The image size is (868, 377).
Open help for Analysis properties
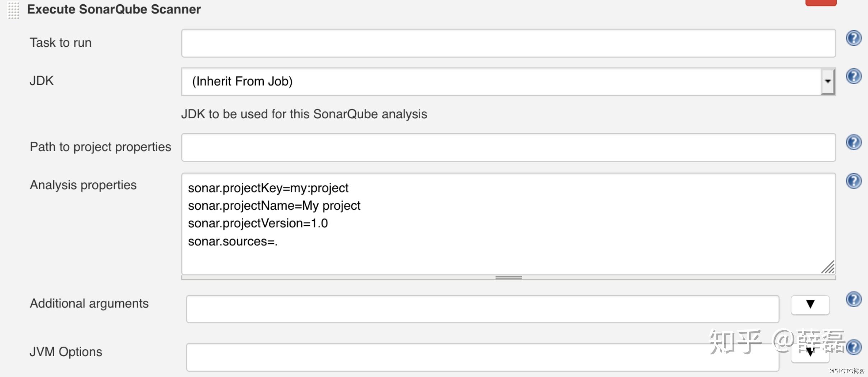tap(854, 181)
